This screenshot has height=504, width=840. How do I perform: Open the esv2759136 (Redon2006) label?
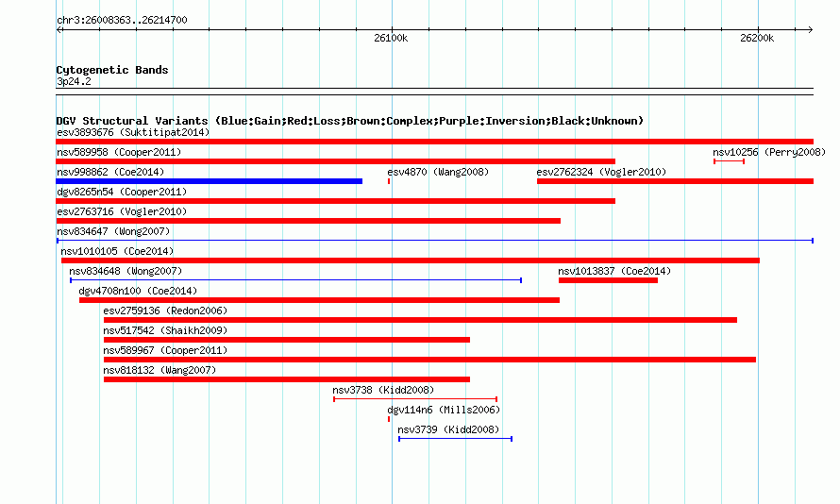165,311
